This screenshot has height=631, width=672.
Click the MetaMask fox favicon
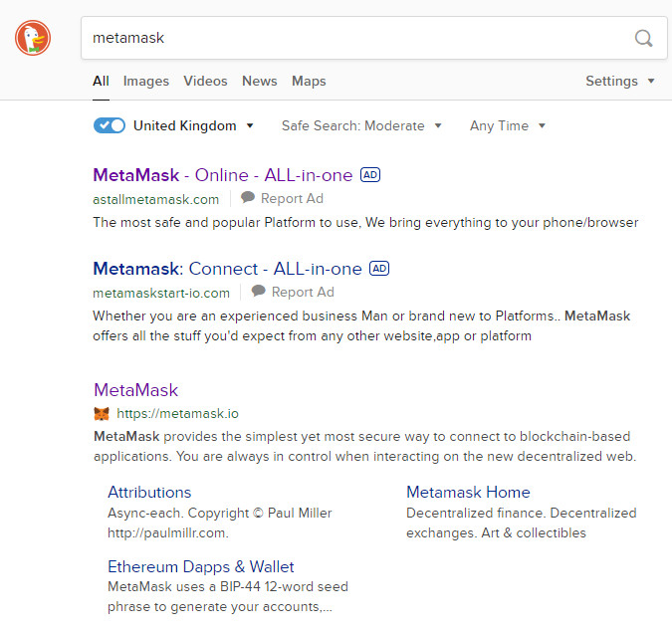point(102,413)
